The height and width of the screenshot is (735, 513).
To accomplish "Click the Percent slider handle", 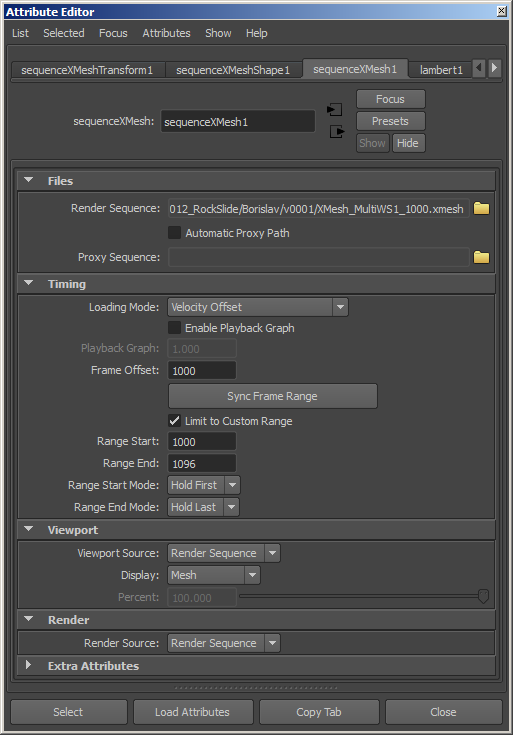I will click(483, 596).
